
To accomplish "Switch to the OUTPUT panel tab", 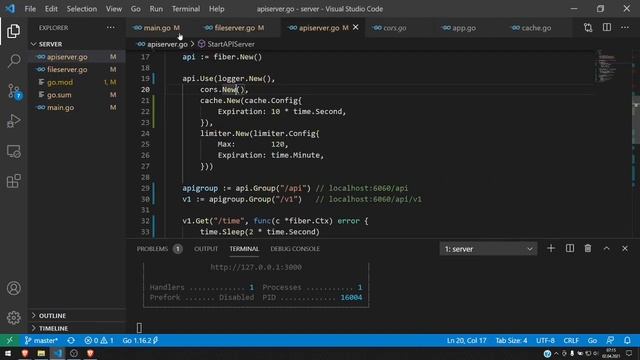I will point(206,249).
